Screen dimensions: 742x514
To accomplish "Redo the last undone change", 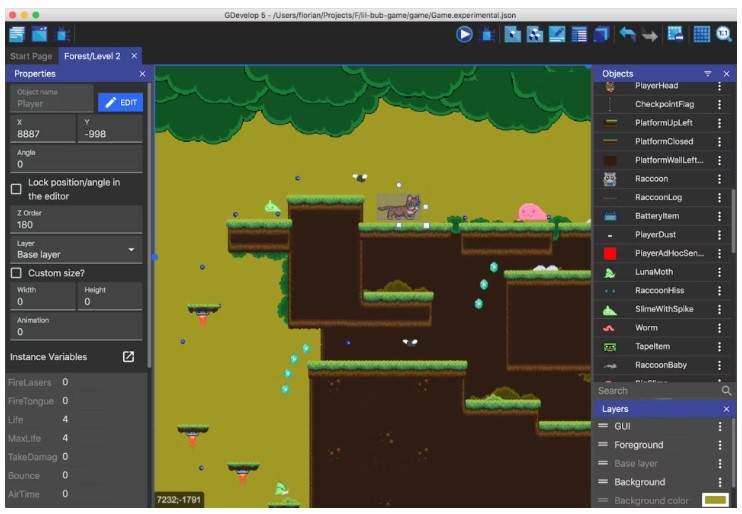I will tap(650, 35).
